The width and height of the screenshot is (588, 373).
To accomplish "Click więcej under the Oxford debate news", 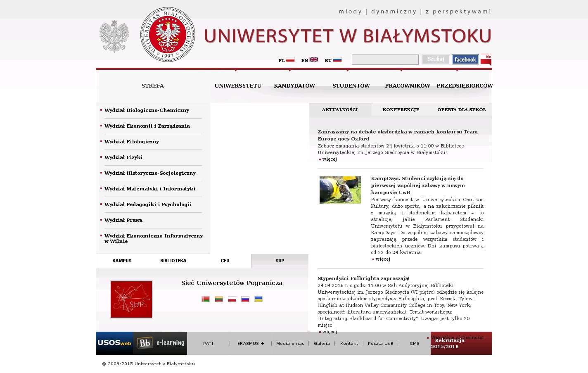I will coord(330,159).
